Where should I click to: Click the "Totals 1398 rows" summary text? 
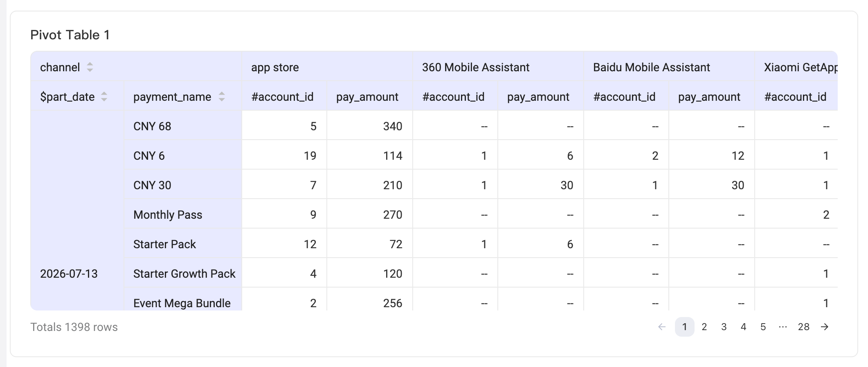pos(74,327)
